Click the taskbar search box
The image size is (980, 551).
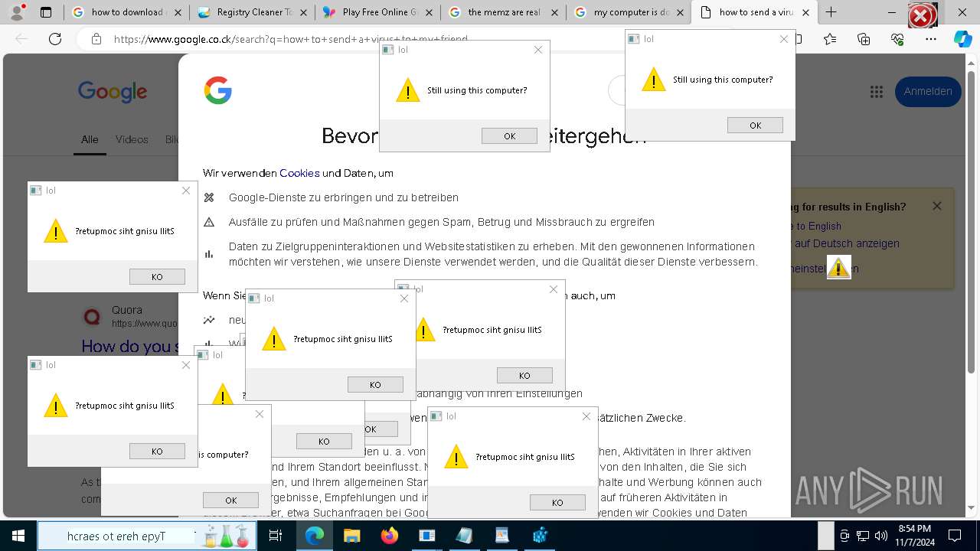145,536
